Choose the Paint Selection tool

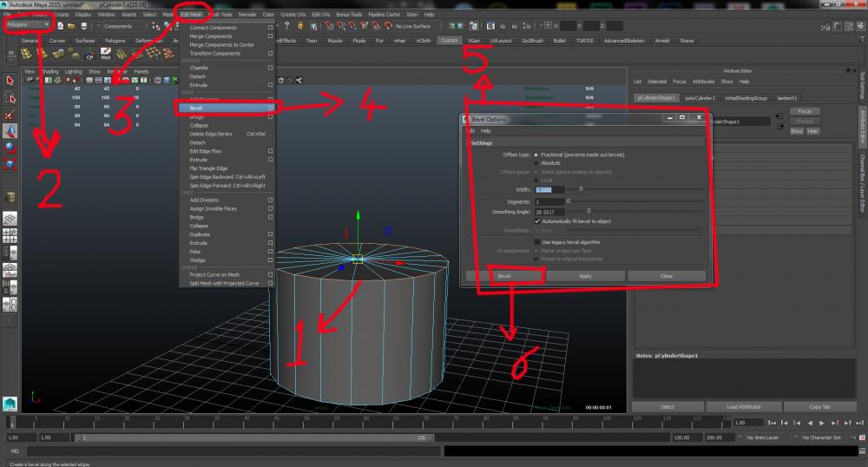coord(10,114)
